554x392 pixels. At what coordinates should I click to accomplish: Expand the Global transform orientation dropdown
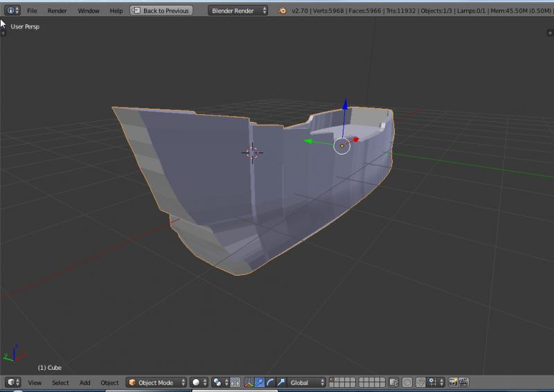coord(307,382)
